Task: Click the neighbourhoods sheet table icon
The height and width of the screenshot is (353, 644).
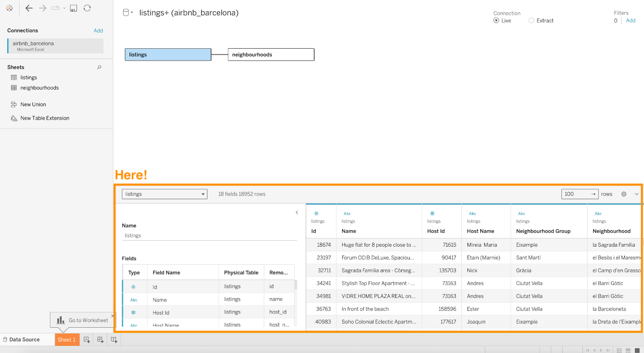Action: 14,88
